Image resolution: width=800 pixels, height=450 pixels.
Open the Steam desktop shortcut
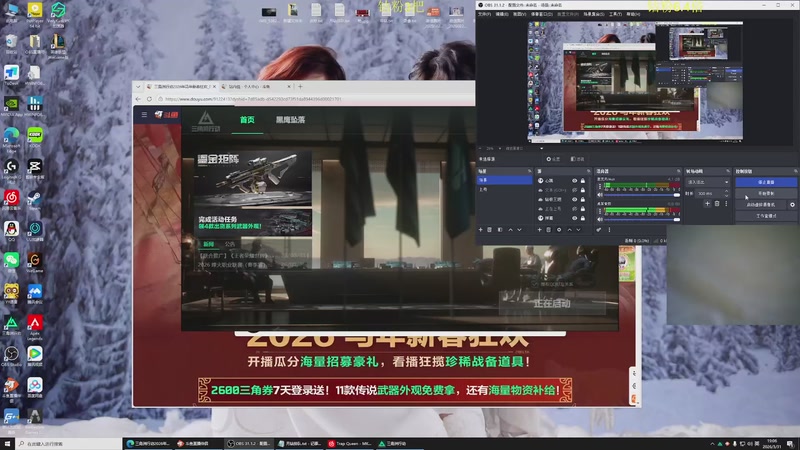pyautogui.click(x=35, y=201)
